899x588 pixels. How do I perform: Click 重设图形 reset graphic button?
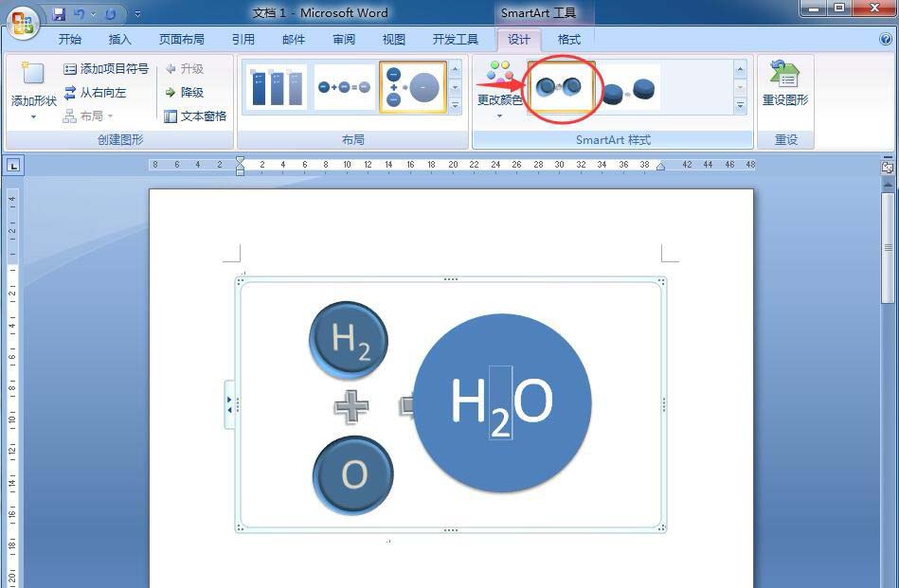785,83
